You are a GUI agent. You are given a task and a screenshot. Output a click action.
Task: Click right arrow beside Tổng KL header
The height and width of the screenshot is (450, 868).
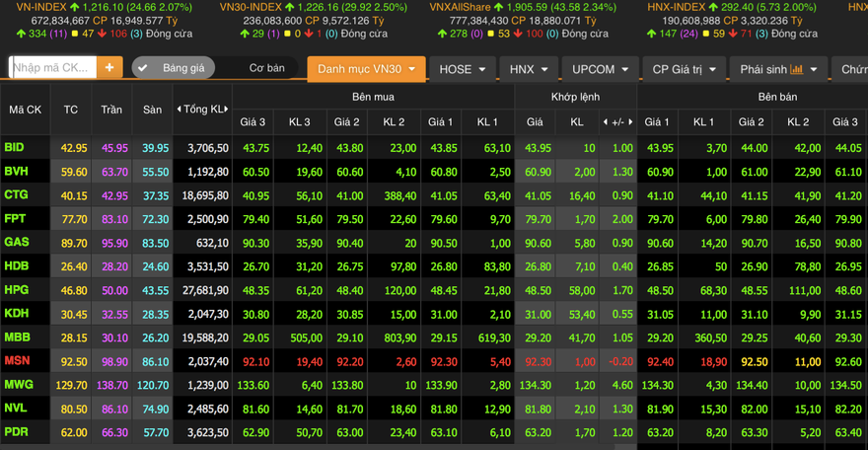pos(227,109)
